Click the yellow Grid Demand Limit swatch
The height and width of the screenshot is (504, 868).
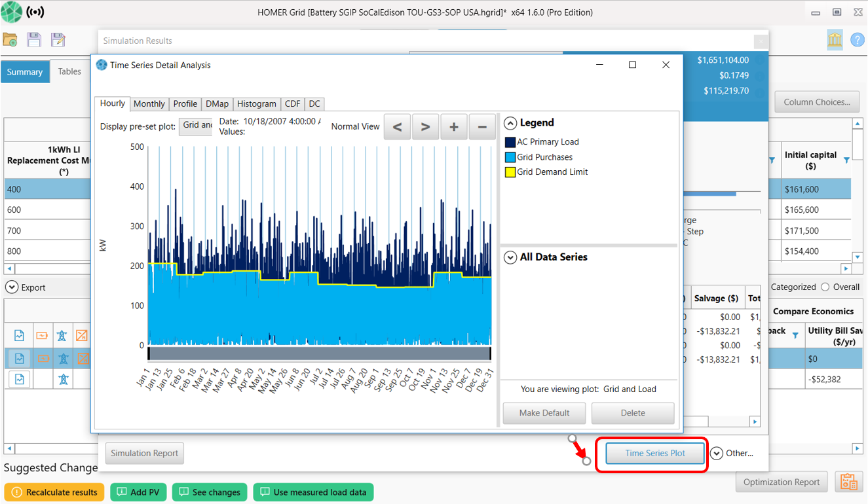coord(510,172)
